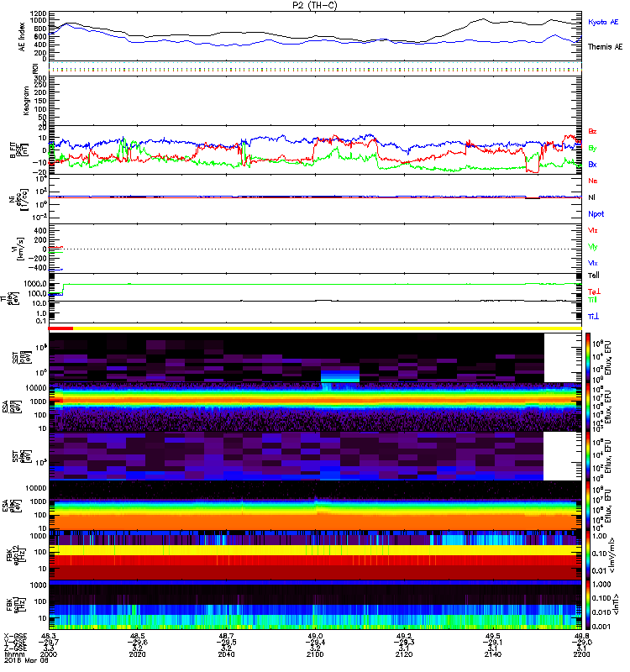Click the 'hhmm' row label
630x672 pixels.
(x=13, y=654)
